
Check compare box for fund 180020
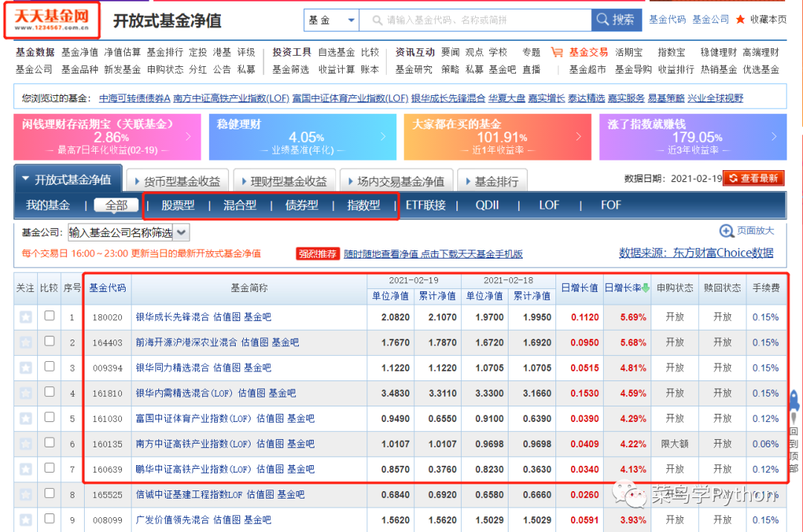coord(49,316)
